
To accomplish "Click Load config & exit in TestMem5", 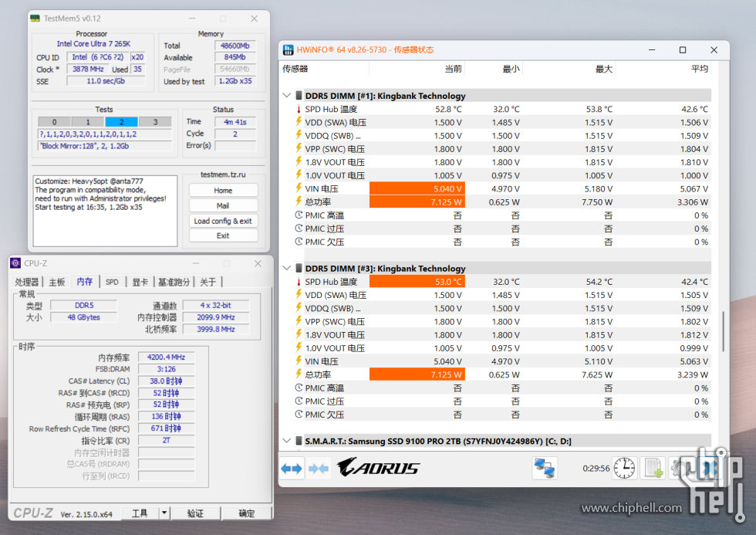I will pos(223,221).
